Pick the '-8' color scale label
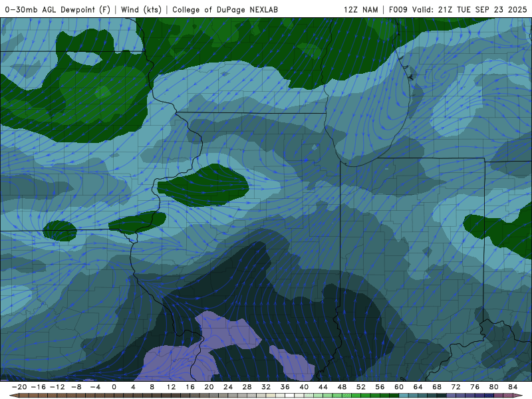 (76, 387)
